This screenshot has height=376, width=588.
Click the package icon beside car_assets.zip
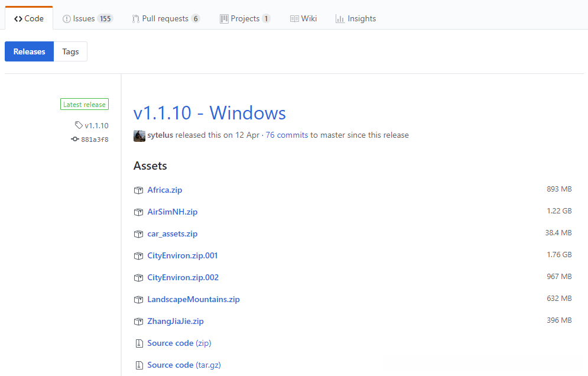coord(138,234)
